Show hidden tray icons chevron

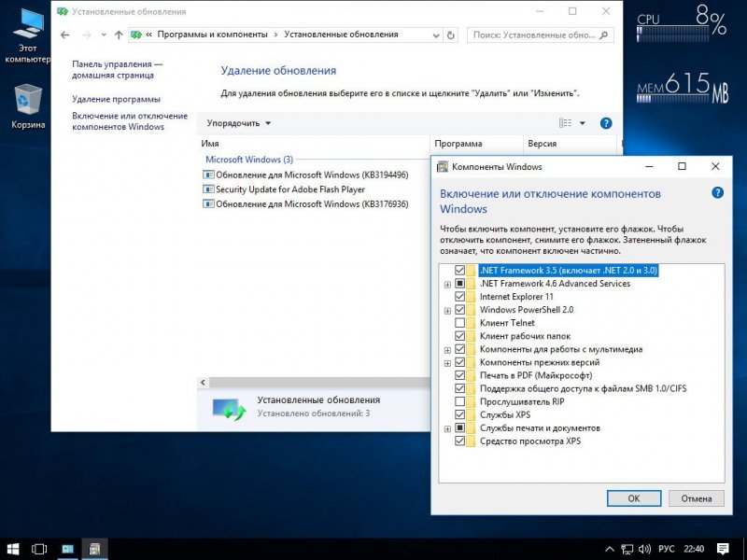(x=610, y=549)
